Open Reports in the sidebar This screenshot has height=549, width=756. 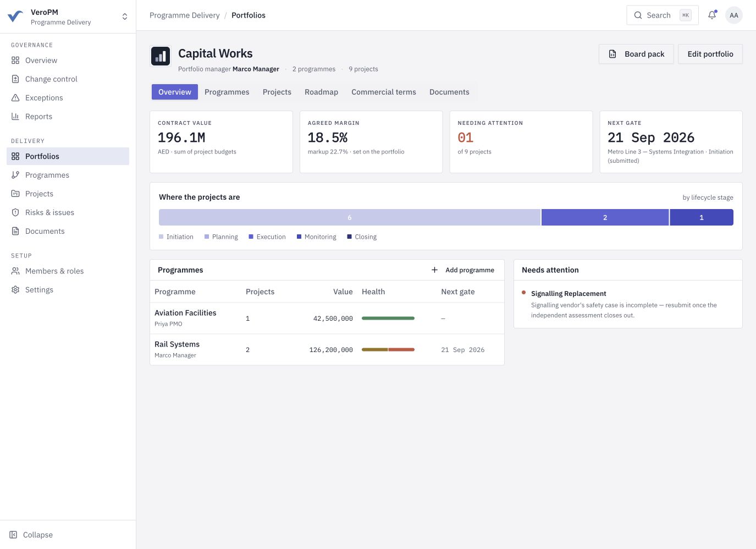(68, 117)
